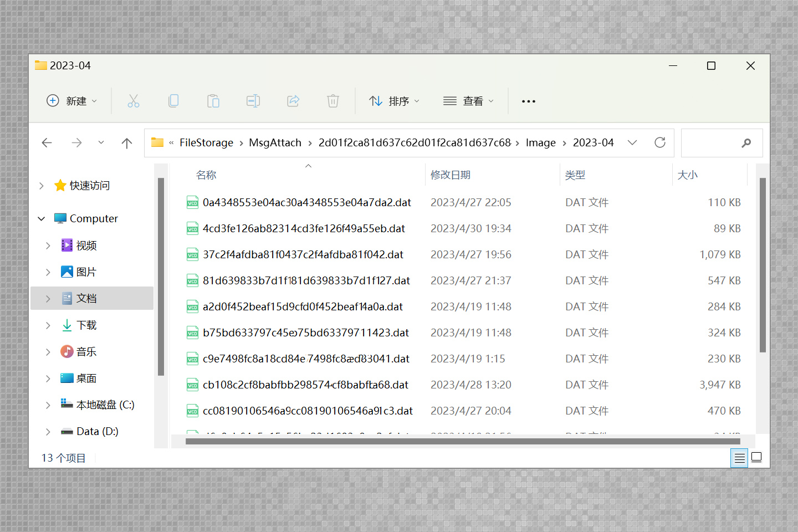This screenshot has height=532, width=798.
Task: Click the Delete trash can icon
Action: pos(333,101)
